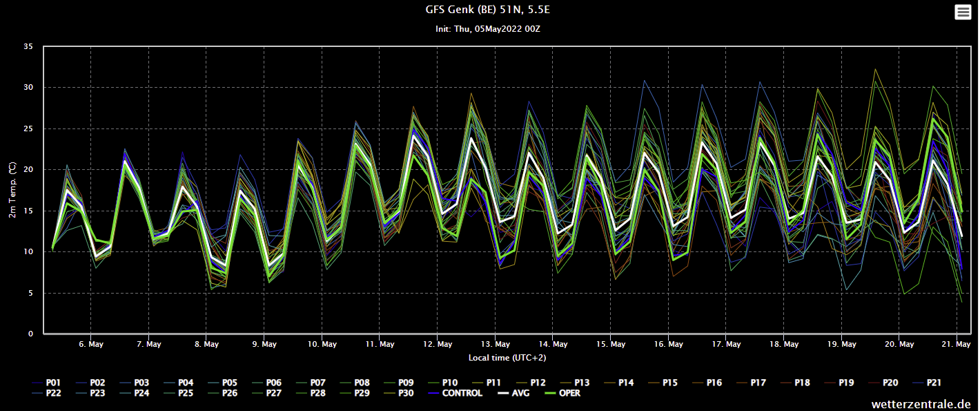The image size is (980, 411).
Task: Turn off the P18 member
Action: click(795, 382)
